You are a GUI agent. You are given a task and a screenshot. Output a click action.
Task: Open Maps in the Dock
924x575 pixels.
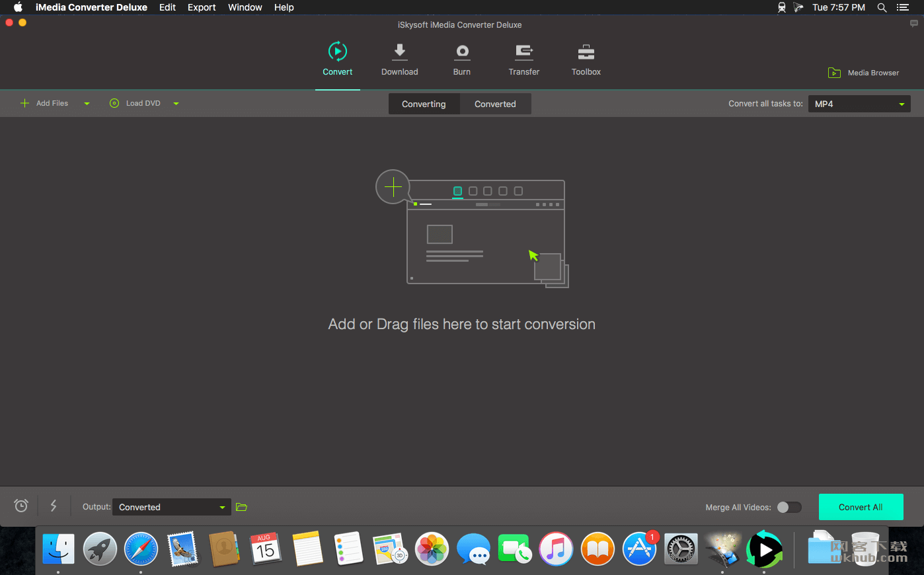point(390,549)
